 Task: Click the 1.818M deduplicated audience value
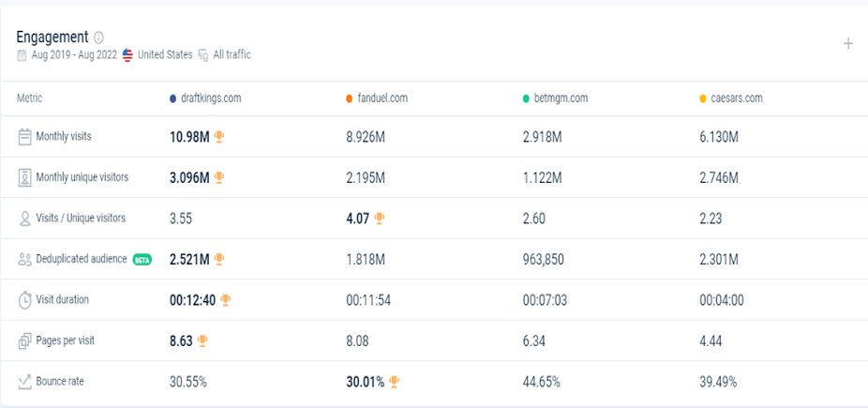pos(366,259)
